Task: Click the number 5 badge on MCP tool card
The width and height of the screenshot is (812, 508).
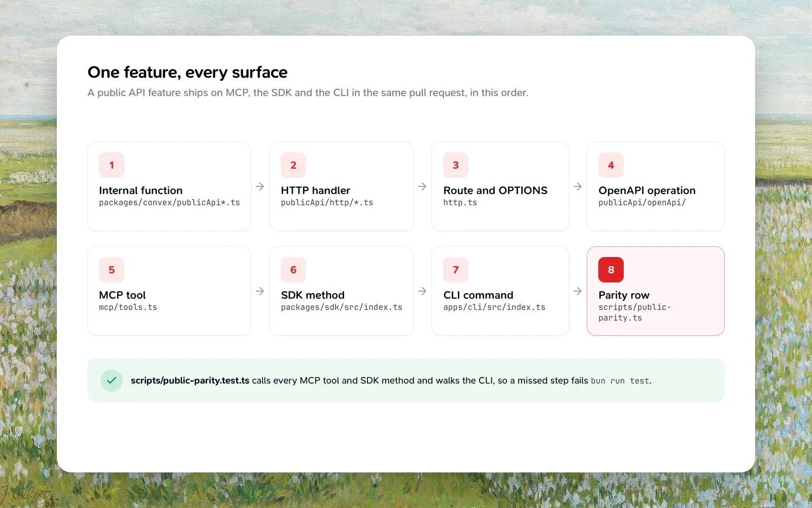Action: coord(112,270)
